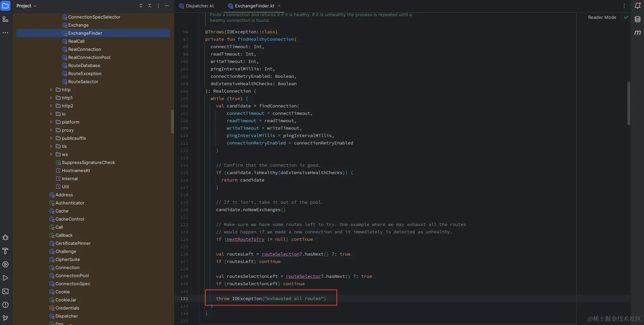This screenshot has width=644, height=325.
Task: Open the Terminal tool window
Action: (x=5, y=291)
